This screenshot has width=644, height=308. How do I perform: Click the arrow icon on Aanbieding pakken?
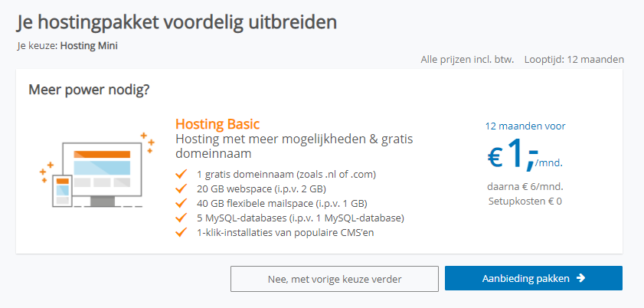[580, 278]
